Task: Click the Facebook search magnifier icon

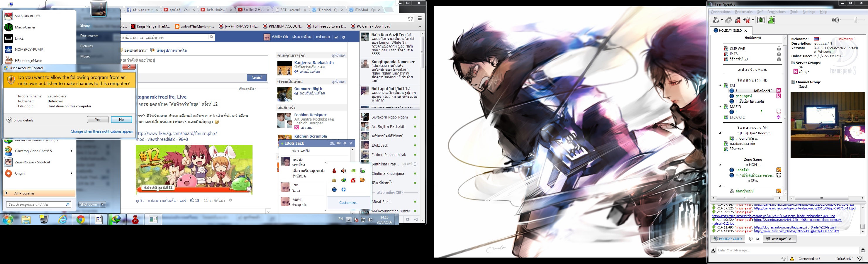Action: [211, 37]
